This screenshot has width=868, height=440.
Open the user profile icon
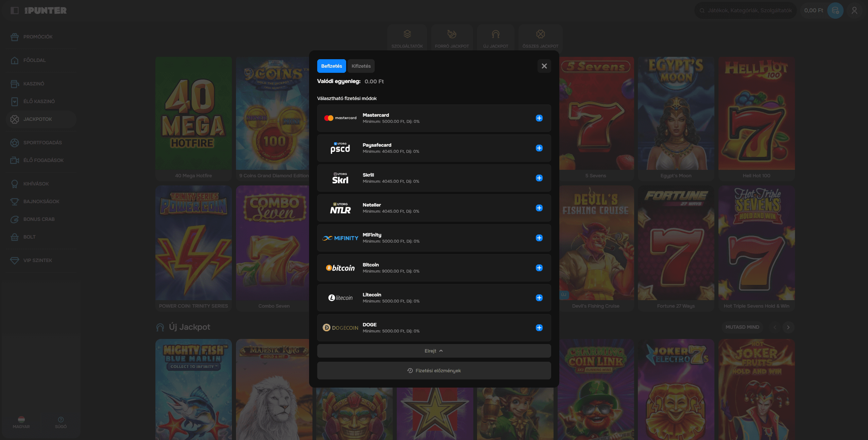click(x=854, y=11)
